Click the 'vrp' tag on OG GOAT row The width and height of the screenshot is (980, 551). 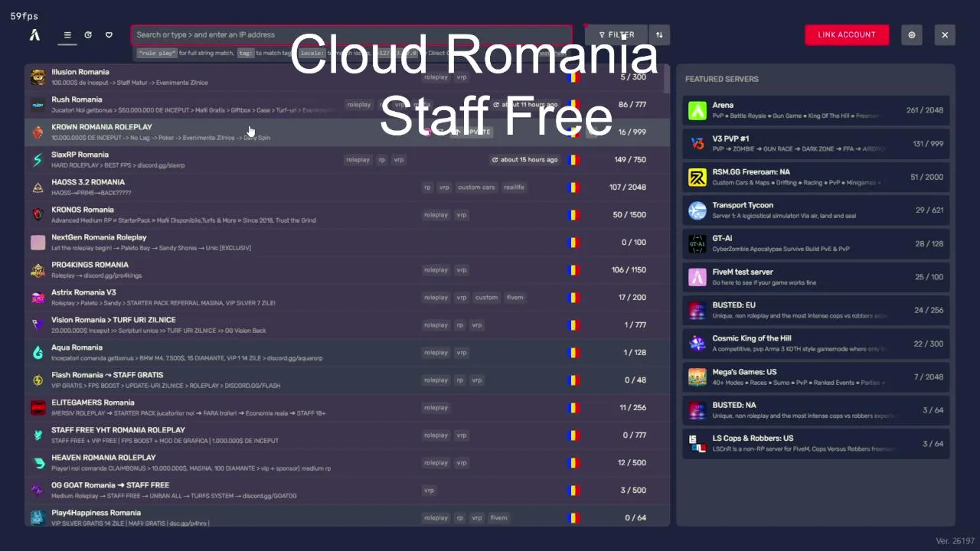point(429,490)
